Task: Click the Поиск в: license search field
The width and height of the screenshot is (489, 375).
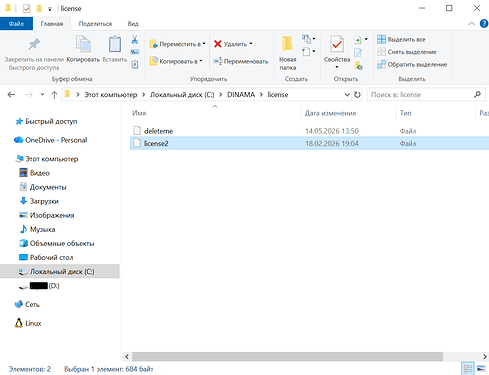Action: click(x=422, y=95)
